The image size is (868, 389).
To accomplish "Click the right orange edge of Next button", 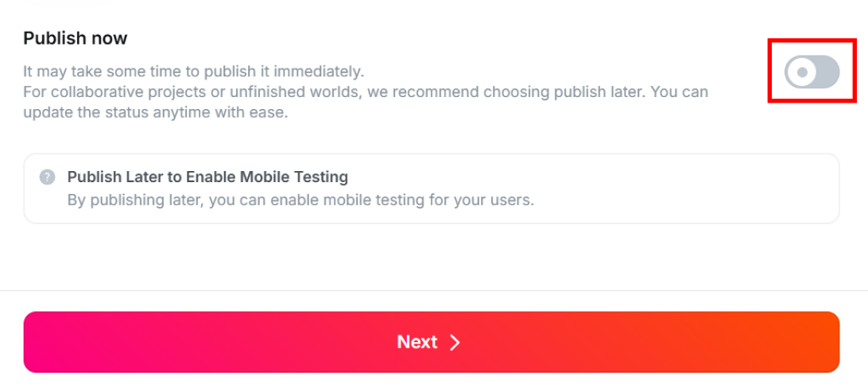I will click(x=823, y=342).
